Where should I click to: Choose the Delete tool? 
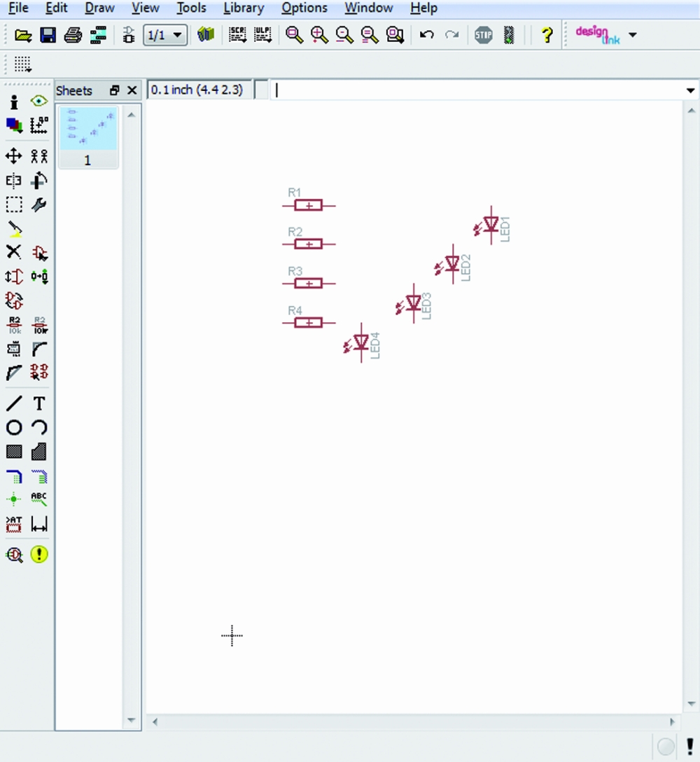[x=14, y=252]
